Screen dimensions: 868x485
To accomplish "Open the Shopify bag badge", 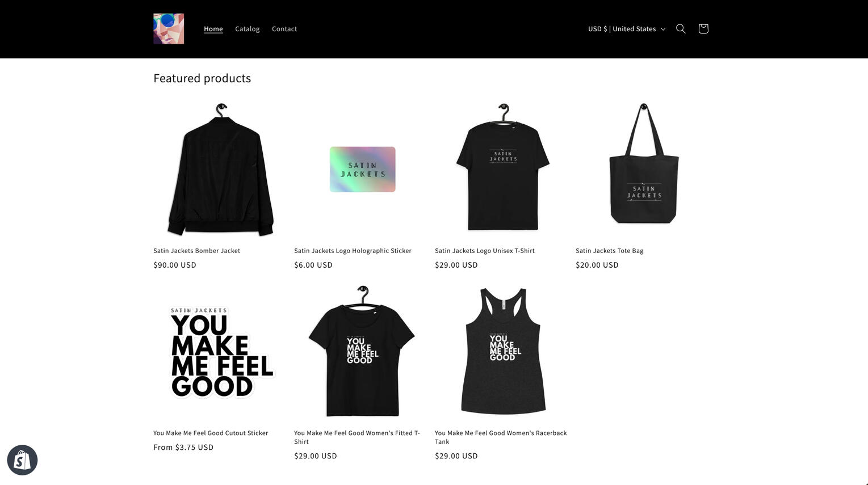I will (22, 460).
